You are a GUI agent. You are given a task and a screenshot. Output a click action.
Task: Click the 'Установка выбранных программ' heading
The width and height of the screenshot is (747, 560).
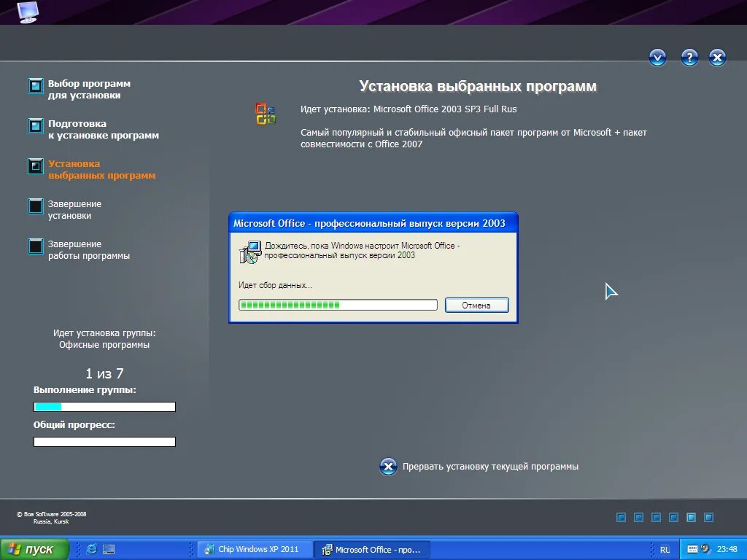(x=477, y=86)
